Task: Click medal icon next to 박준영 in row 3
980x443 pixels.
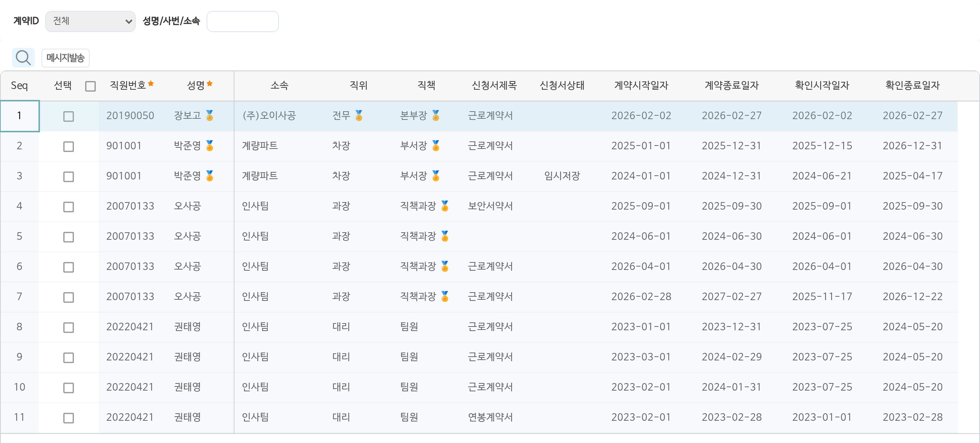Action: click(x=210, y=175)
